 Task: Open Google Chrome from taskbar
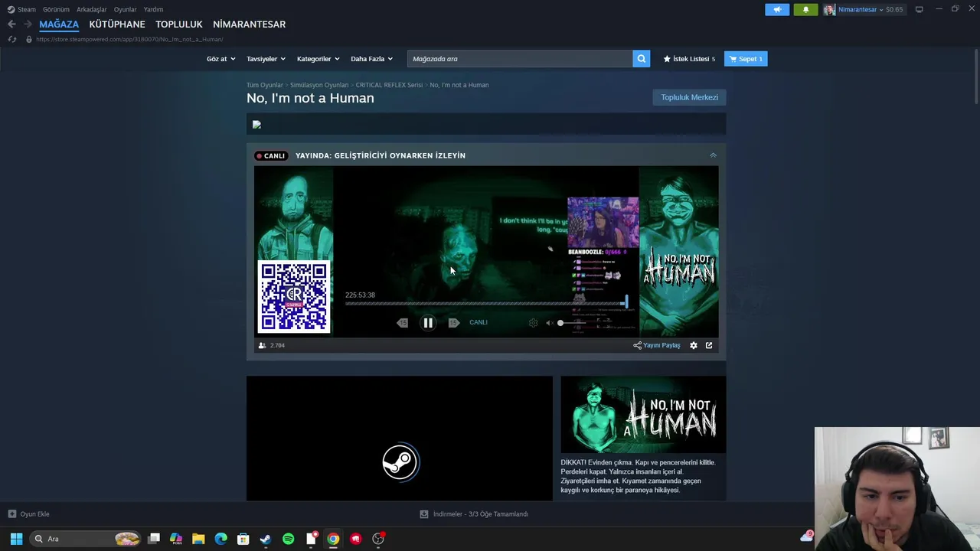(x=333, y=539)
